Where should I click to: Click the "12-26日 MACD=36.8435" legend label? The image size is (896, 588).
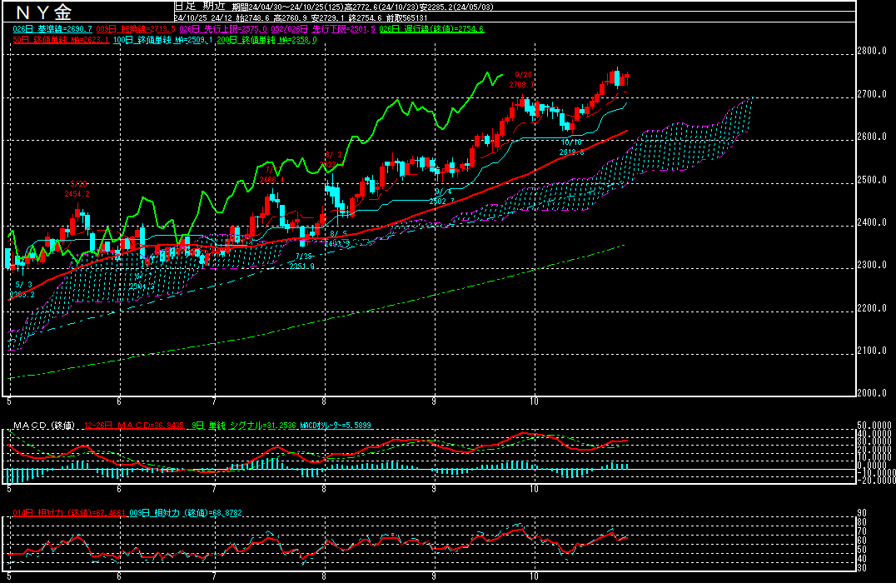point(134,426)
